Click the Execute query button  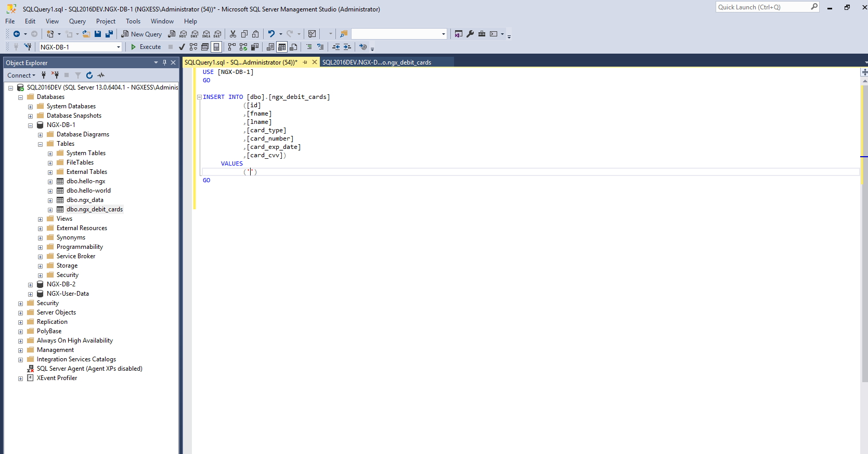146,47
